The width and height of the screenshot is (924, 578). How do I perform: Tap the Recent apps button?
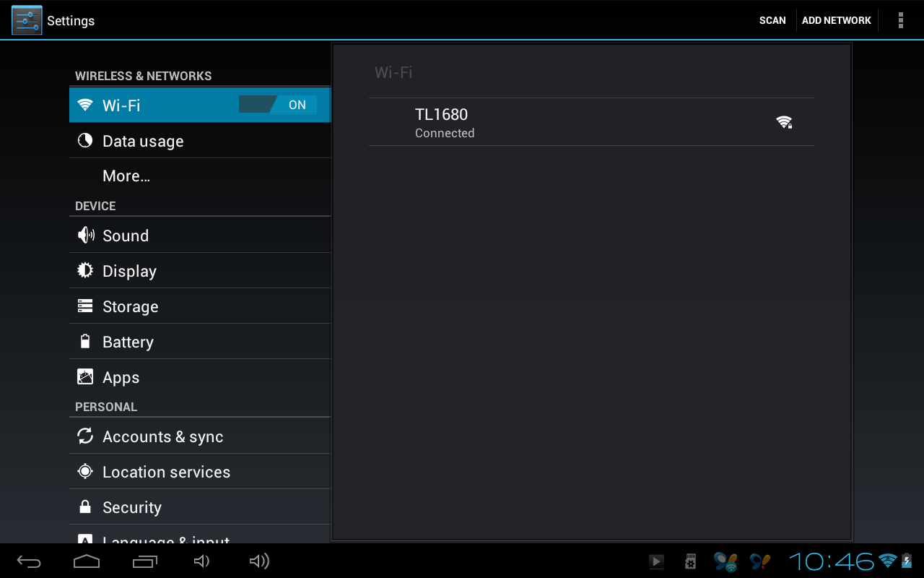145,561
